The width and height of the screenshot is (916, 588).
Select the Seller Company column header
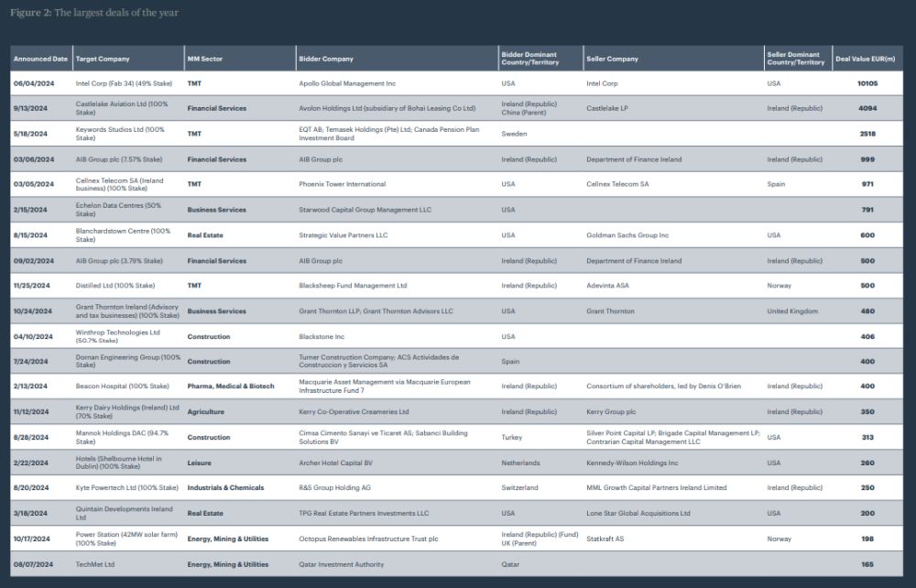[612, 59]
